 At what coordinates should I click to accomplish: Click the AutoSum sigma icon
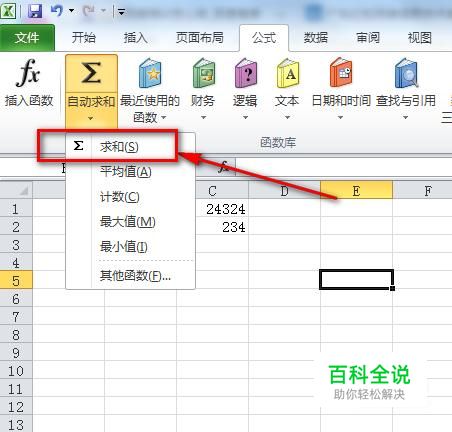coord(91,73)
